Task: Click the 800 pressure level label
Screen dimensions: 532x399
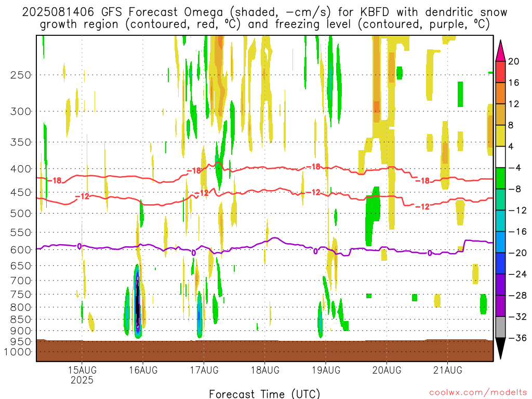Action: pyautogui.click(x=21, y=308)
